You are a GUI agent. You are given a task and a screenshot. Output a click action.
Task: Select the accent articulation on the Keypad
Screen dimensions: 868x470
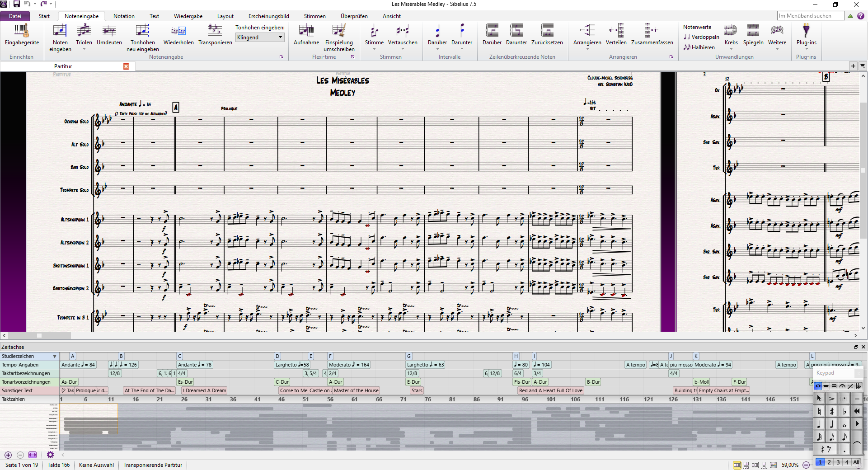click(x=832, y=399)
